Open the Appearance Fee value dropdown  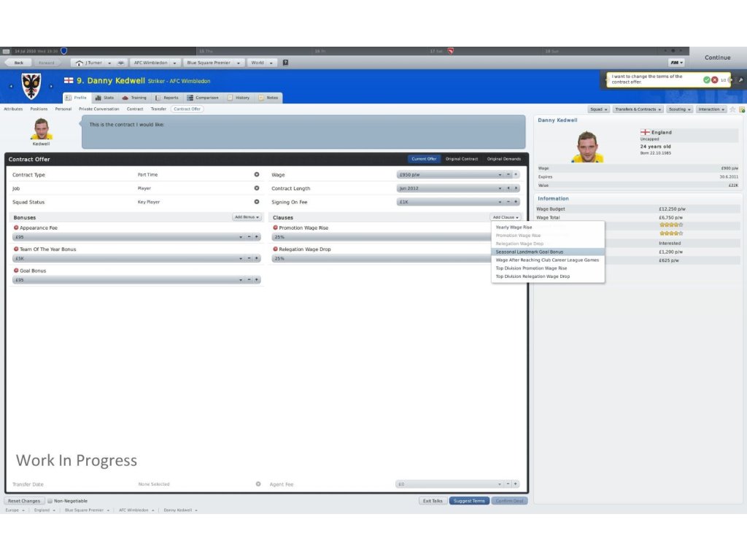241,237
